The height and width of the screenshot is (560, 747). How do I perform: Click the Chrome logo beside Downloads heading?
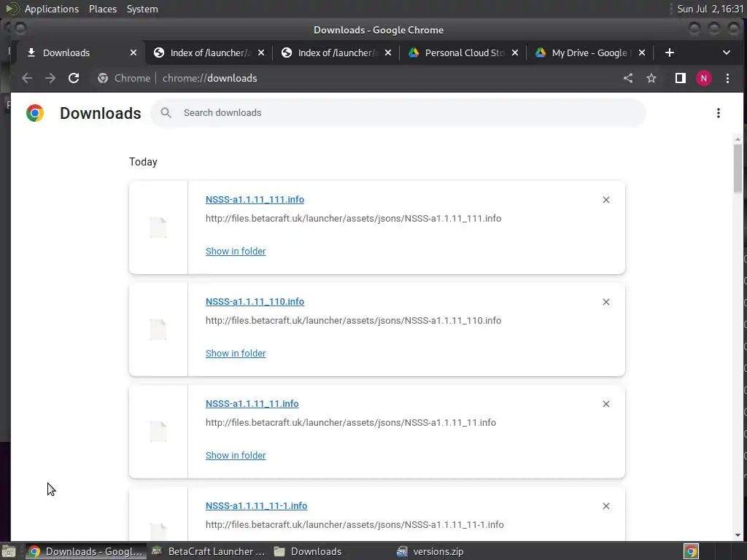(35, 113)
